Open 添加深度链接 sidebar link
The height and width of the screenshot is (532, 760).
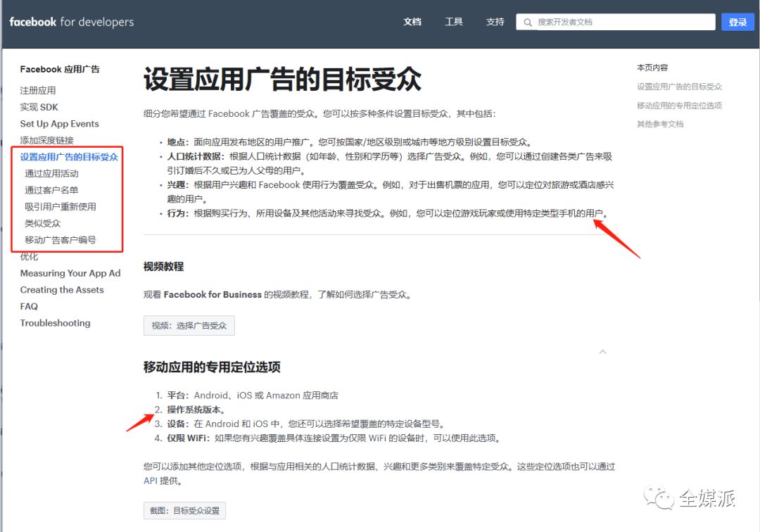[x=46, y=141]
